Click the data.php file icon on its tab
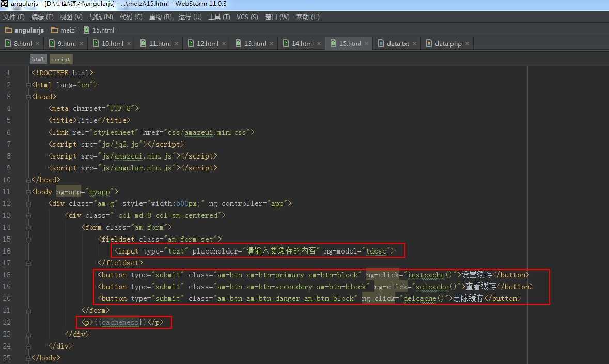The height and width of the screenshot is (364, 609). pos(429,43)
